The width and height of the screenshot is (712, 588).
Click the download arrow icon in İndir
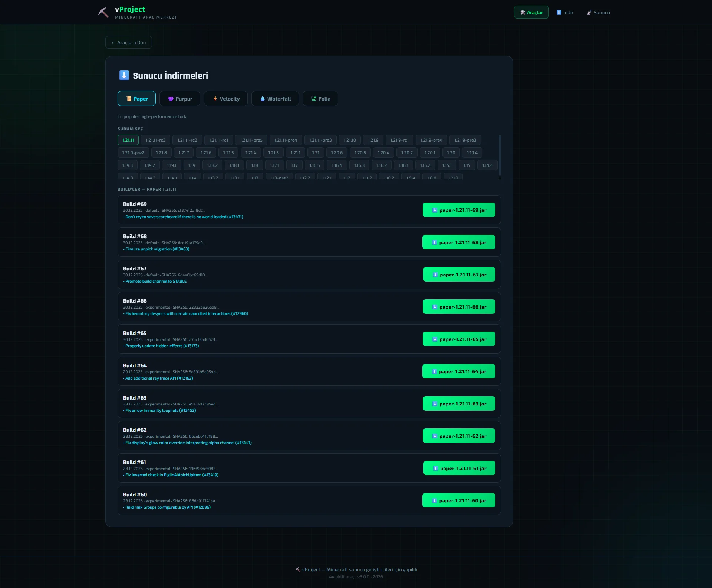point(559,12)
